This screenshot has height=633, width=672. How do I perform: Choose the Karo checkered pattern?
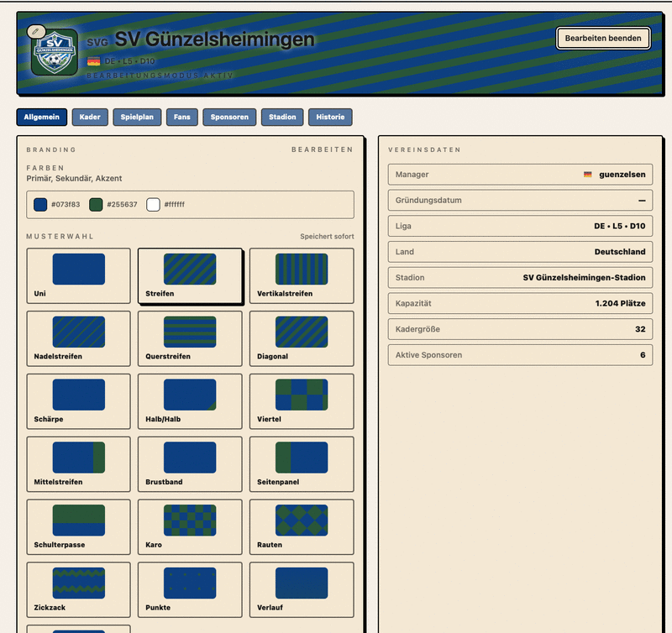coord(190,526)
